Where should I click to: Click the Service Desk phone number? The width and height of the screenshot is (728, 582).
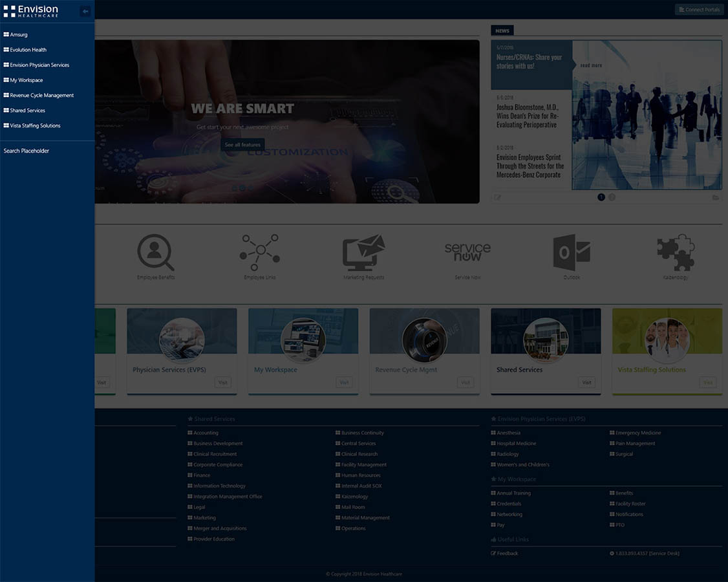(645, 554)
